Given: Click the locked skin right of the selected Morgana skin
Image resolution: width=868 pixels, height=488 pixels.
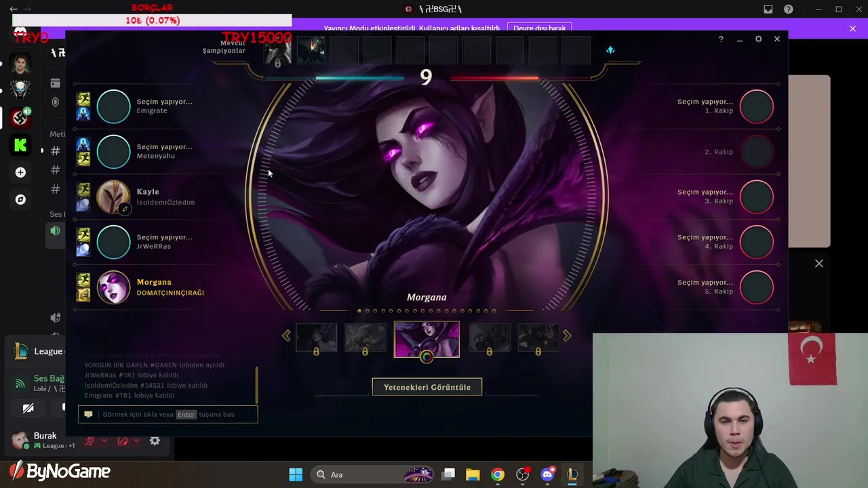Looking at the screenshot, I should click(490, 338).
